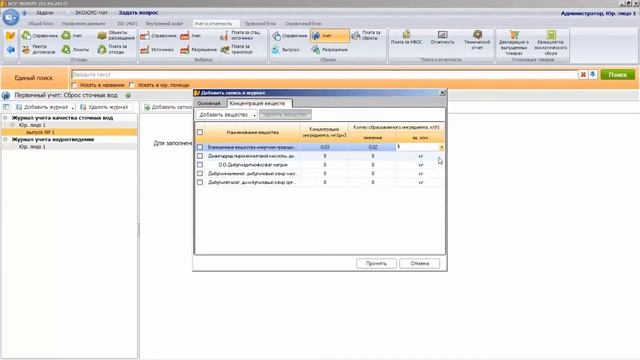
Task: Check the Взвешенные вещества row checkbox
Action: (x=200, y=147)
